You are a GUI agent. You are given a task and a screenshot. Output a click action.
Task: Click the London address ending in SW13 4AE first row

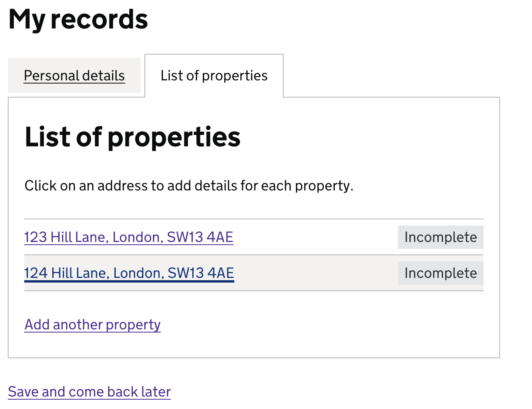point(129,237)
